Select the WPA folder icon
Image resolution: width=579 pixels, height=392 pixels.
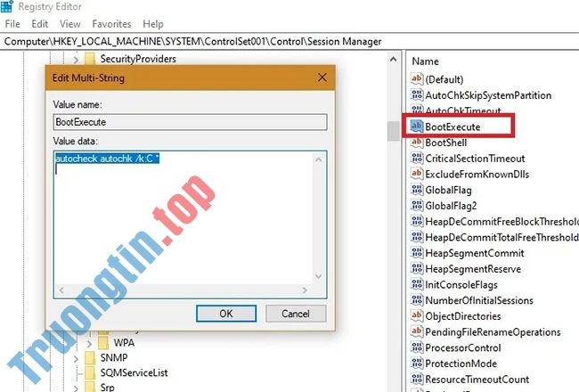[x=103, y=343]
